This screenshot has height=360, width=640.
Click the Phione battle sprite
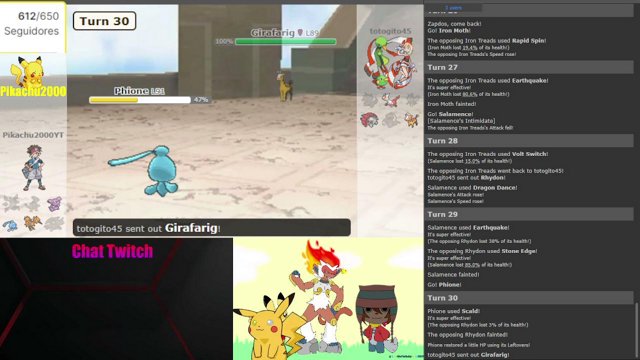144,170
